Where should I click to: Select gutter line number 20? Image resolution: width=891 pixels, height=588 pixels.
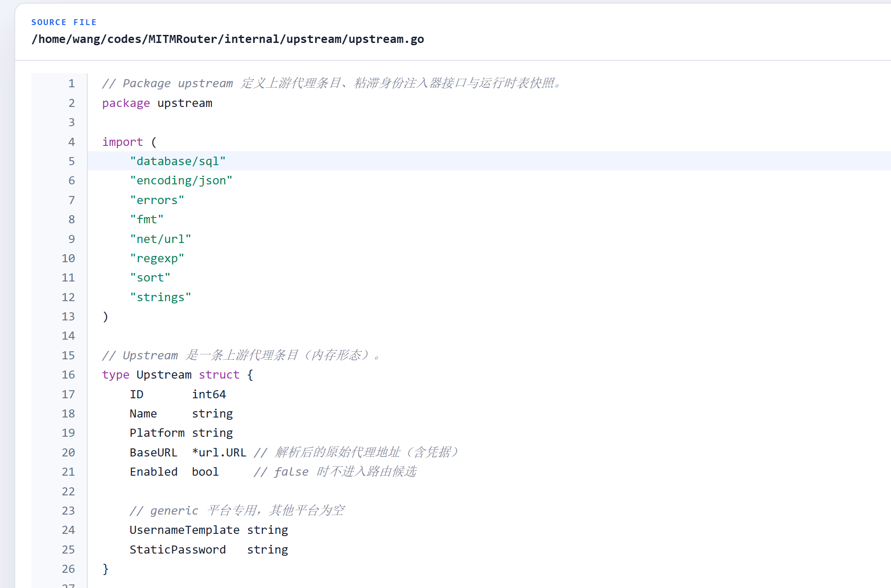click(69, 452)
